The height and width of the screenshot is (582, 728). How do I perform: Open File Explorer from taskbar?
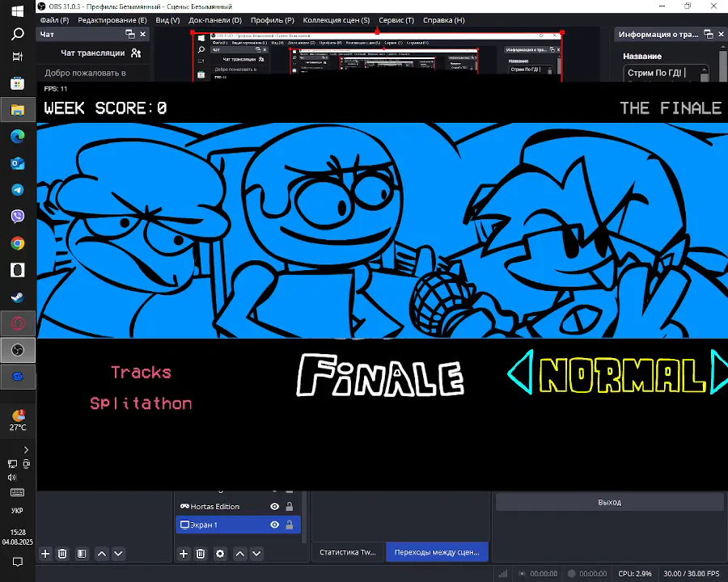18,110
